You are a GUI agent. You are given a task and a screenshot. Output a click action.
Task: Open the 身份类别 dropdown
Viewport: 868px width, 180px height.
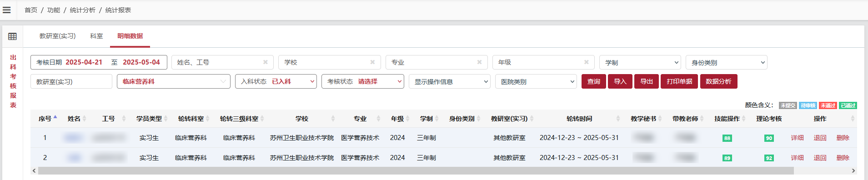click(726, 62)
